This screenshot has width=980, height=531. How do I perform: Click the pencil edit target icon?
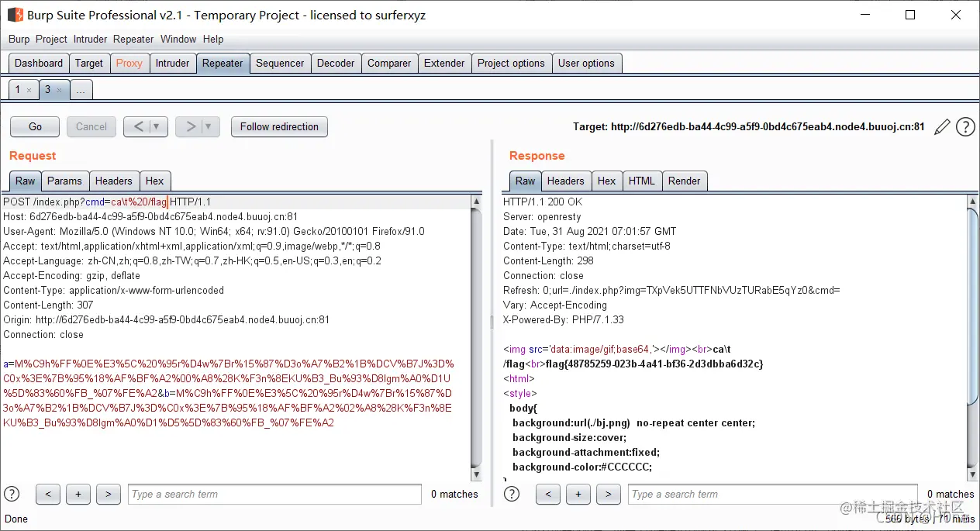pyautogui.click(x=942, y=127)
